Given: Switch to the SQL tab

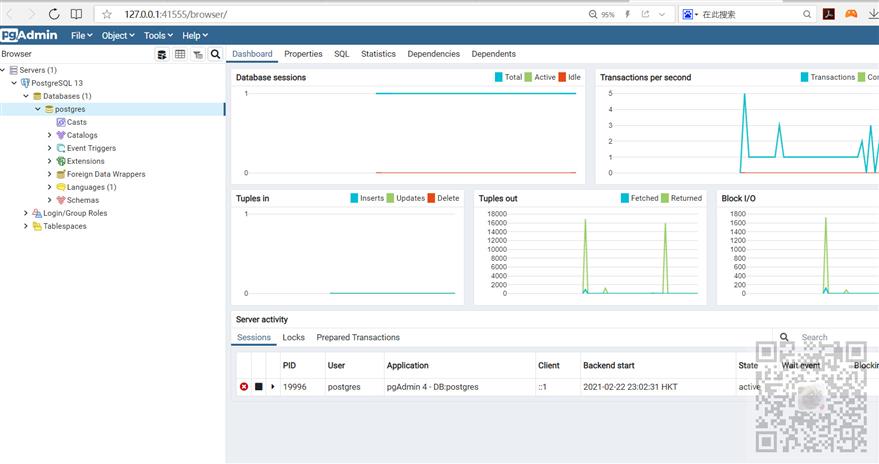Looking at the screenshot, I should pyautogui.click(x=341, y=54).
